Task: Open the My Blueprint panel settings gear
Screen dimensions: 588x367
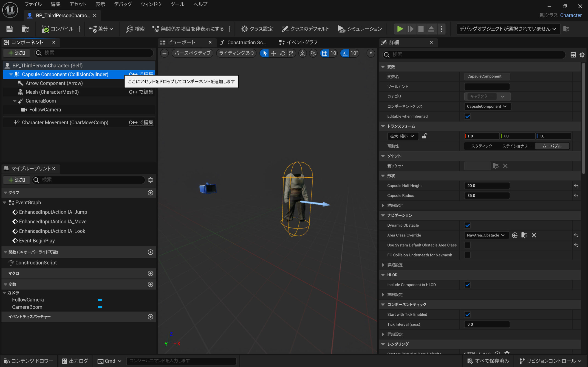Action: tap(150, 180)
